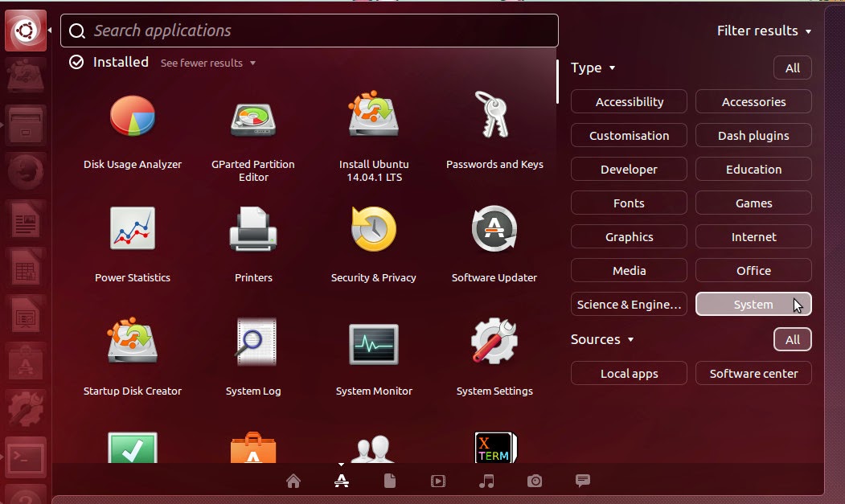Click the Search applications field
Screen dimensions: 845x504
tap(310, 31)
